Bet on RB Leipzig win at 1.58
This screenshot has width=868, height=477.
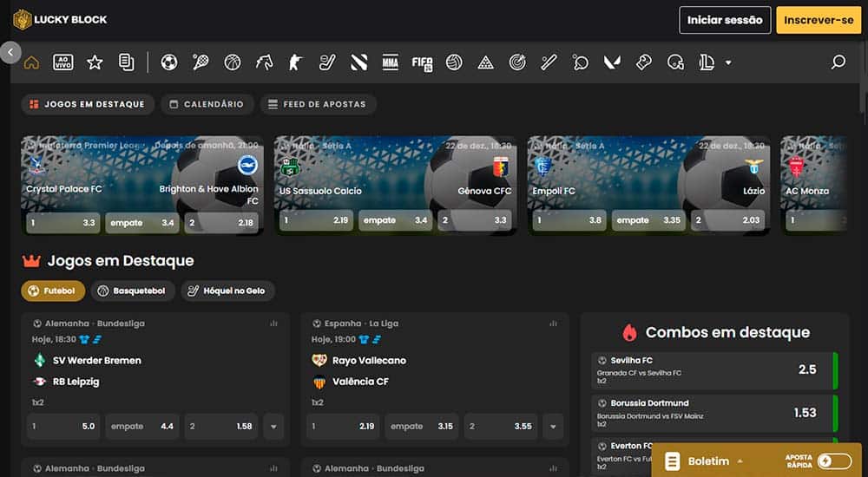(x=220, y=427)
